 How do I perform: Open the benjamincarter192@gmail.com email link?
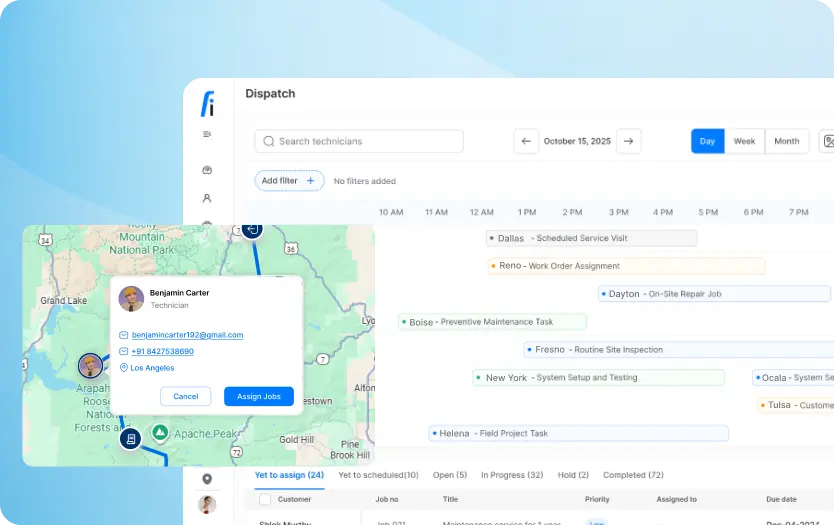tap(187, 335)
